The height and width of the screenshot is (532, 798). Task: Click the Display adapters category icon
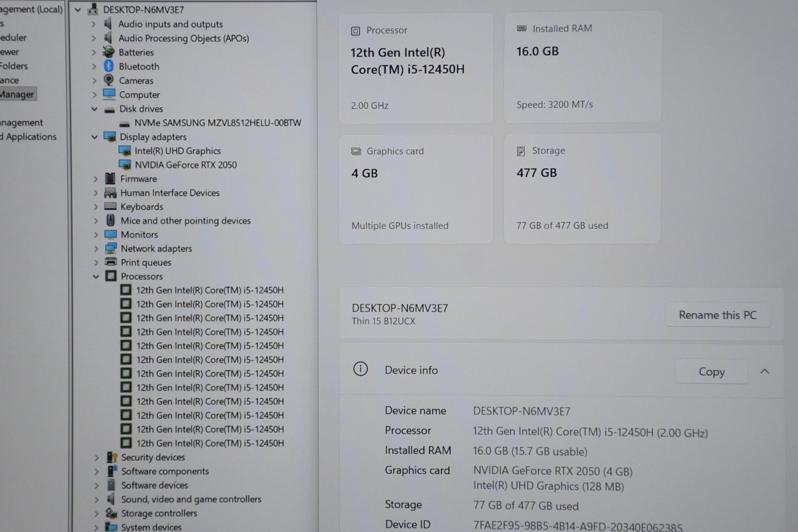(110, 137)
